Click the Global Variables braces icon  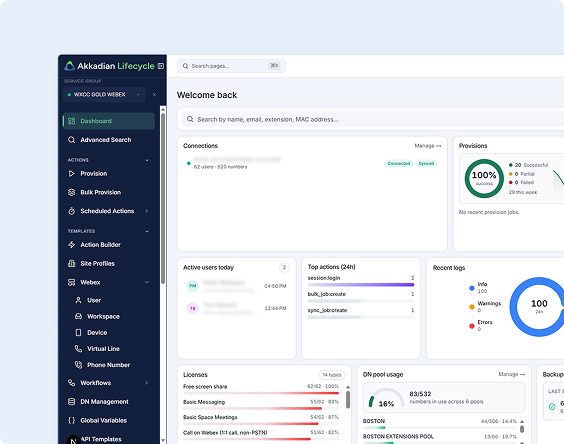coord(72,420)
